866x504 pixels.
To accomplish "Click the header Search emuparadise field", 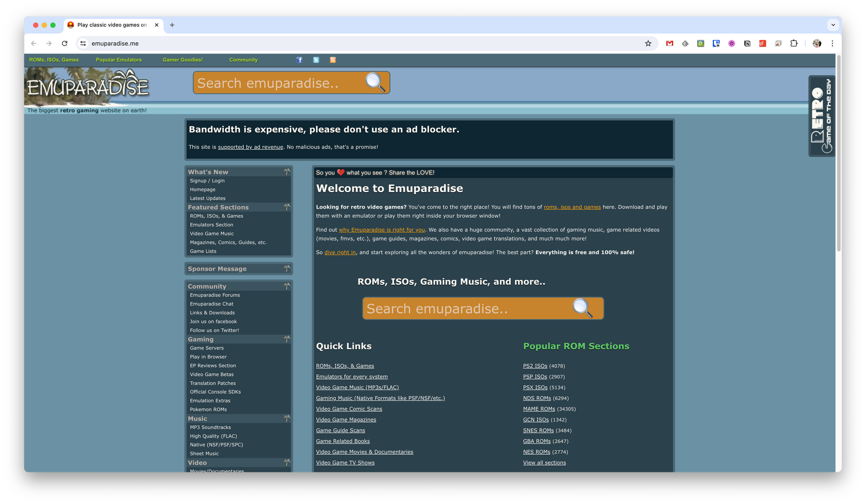I will pos(277,83).
